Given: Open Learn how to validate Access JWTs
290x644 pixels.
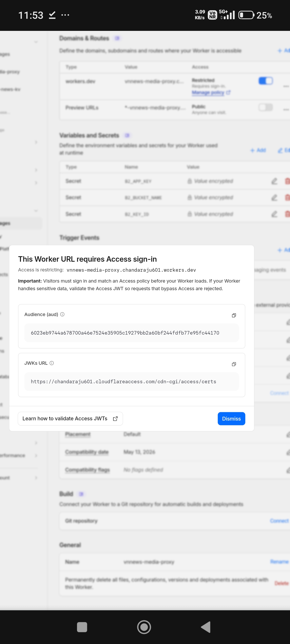Looking at the screenshot, I should 70,418.
